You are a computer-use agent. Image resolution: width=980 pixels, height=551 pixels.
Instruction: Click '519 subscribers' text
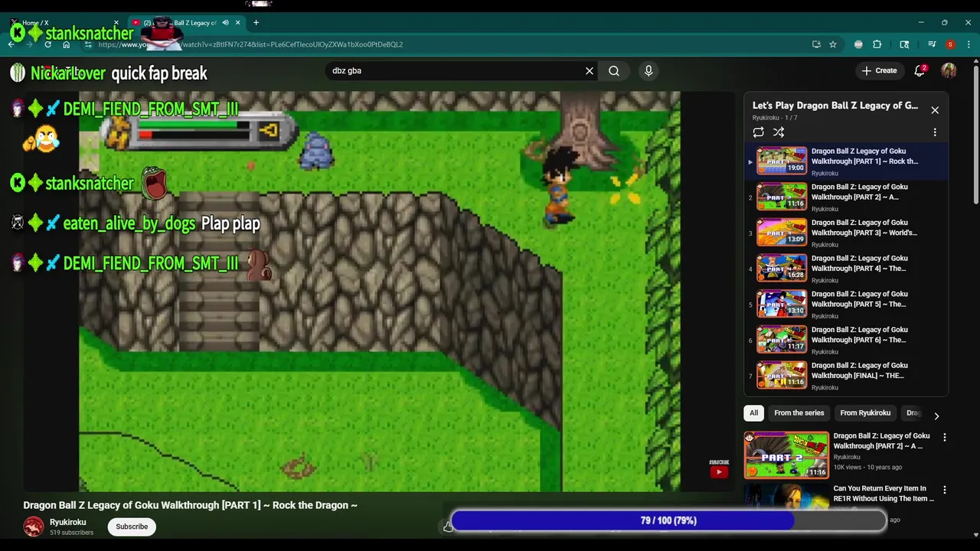[x=71, y=533]
